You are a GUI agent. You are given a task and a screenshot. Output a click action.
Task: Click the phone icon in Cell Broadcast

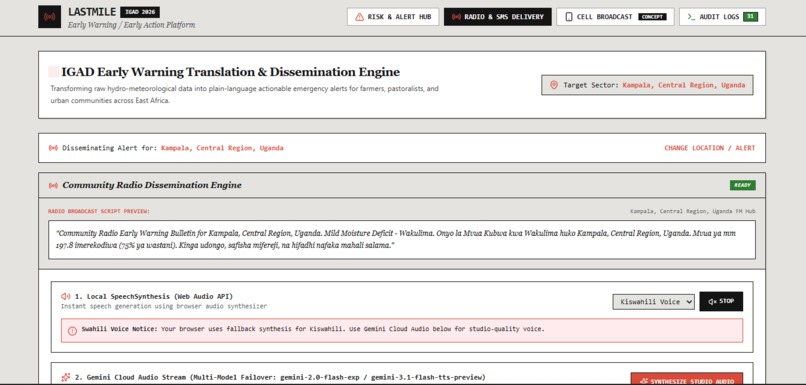coord(569,17)
